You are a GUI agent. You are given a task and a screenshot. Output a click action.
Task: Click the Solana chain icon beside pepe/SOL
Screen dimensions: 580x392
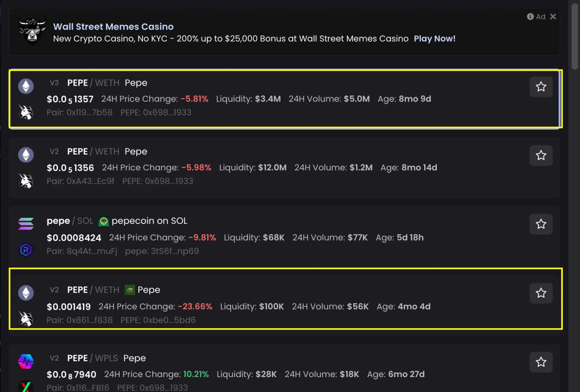coord(26,224)
